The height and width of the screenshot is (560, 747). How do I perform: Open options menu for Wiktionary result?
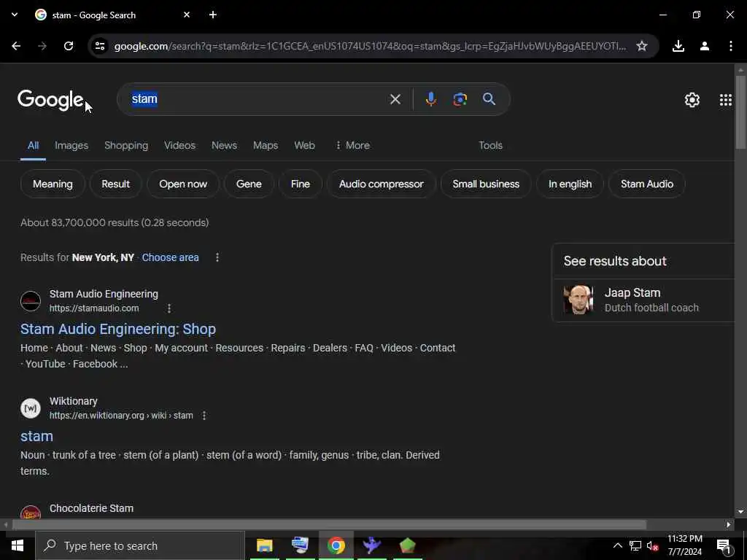[204, 416]
